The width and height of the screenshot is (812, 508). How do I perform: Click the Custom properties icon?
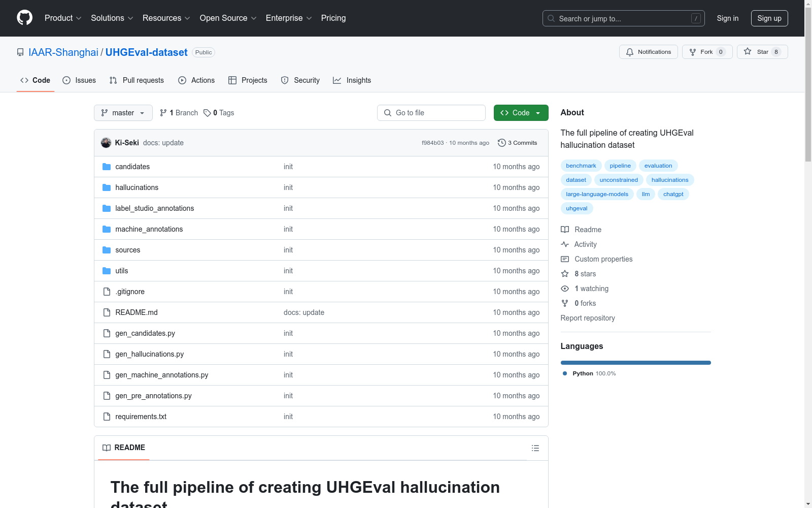point(565,259)
